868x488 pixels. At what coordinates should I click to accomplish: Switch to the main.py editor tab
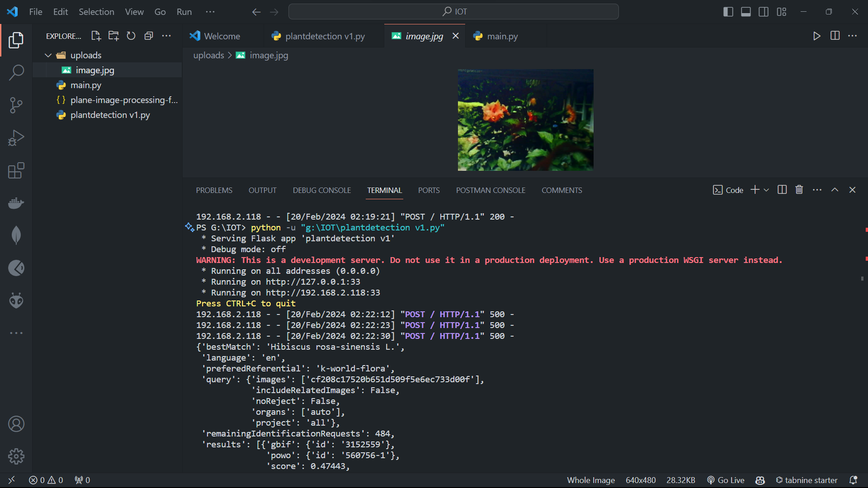pyautogui.click(x=502, y=36)
